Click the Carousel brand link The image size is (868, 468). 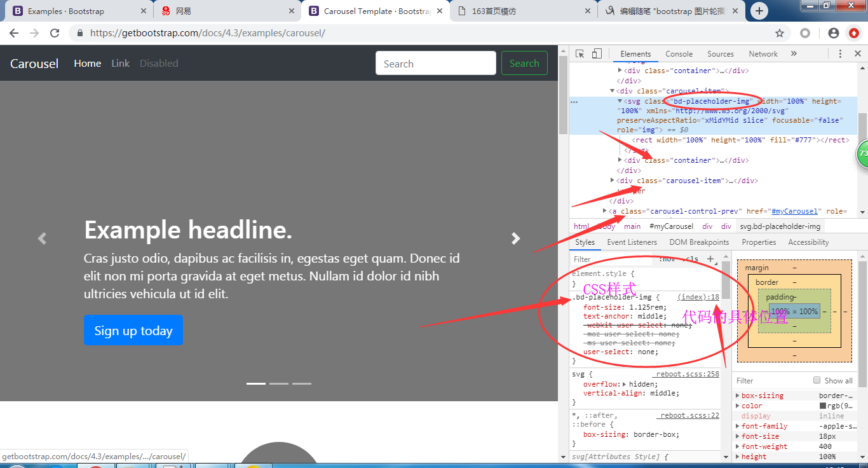[x=34, y=64]
